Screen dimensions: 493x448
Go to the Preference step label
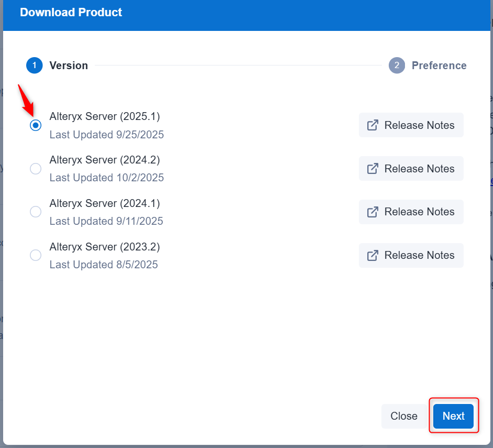pyautogui.click(x=439, y=65)
